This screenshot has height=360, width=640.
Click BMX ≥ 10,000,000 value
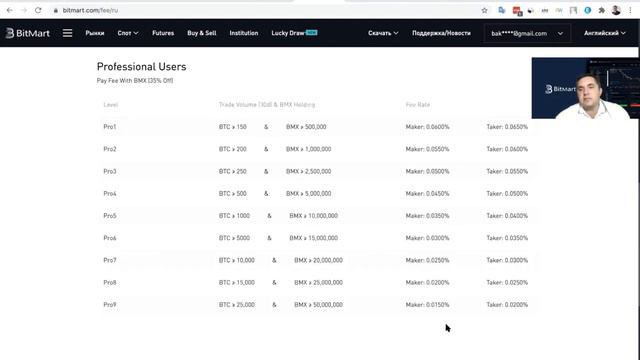(x=313, y=216)
